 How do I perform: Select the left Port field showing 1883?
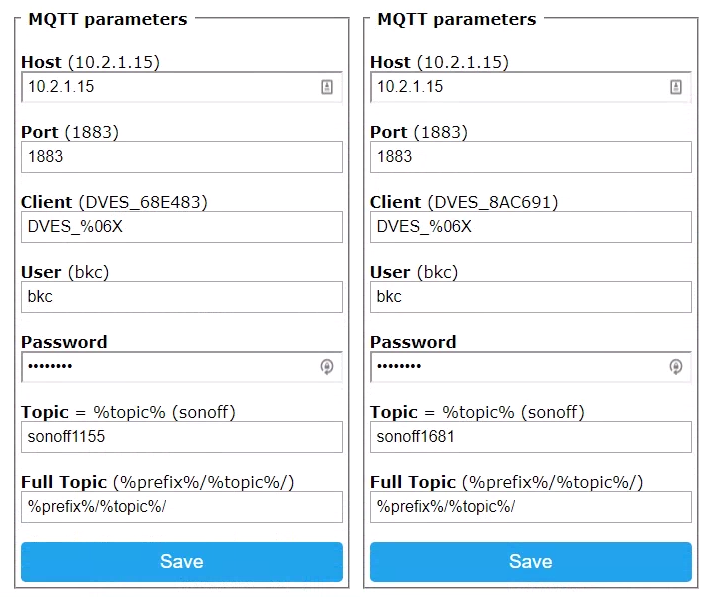pos(182,157)
